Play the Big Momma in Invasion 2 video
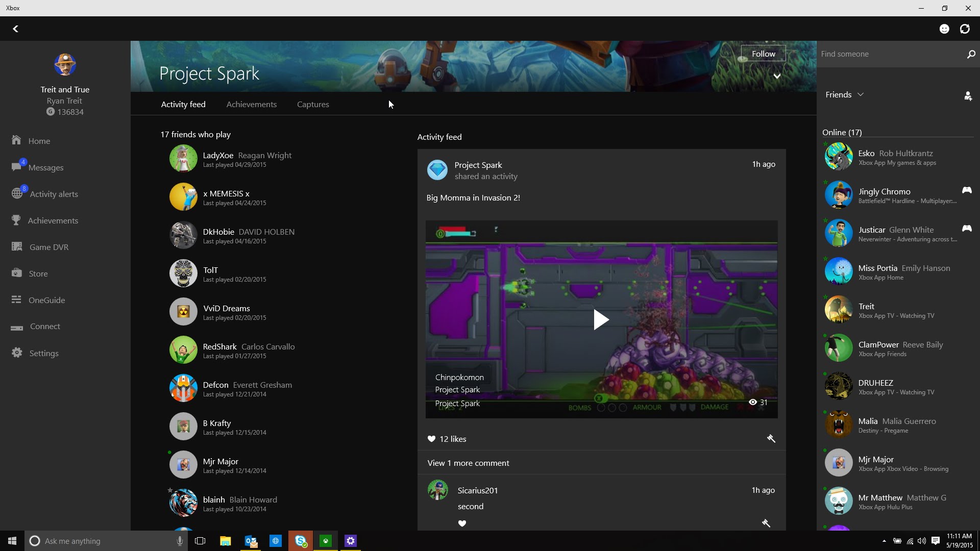The width and height of the screenshot is (980, 551). (x=601, y=320)
